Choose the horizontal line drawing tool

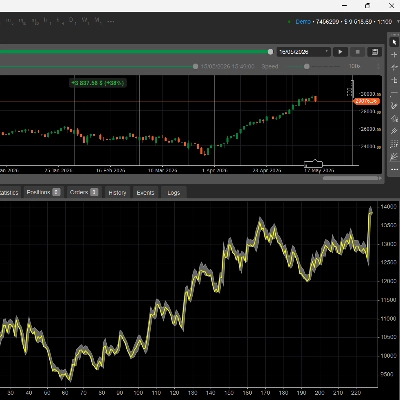pos(394,93)
